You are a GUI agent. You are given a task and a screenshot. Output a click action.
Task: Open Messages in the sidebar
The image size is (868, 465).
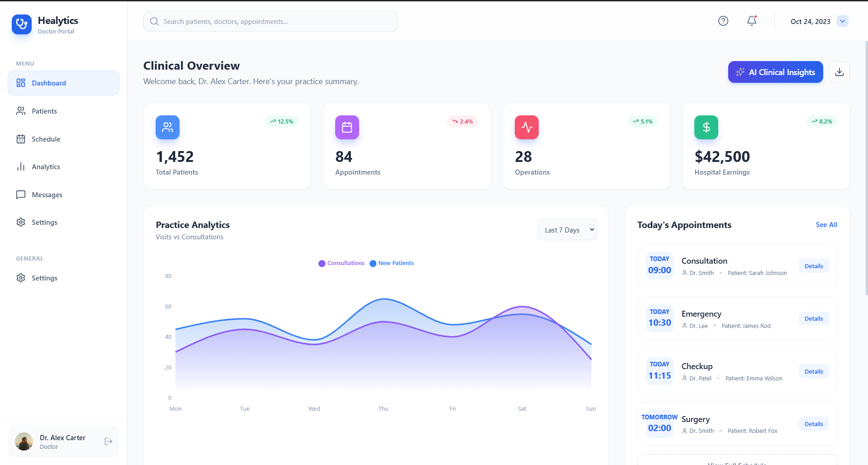(x=63, y=195)
